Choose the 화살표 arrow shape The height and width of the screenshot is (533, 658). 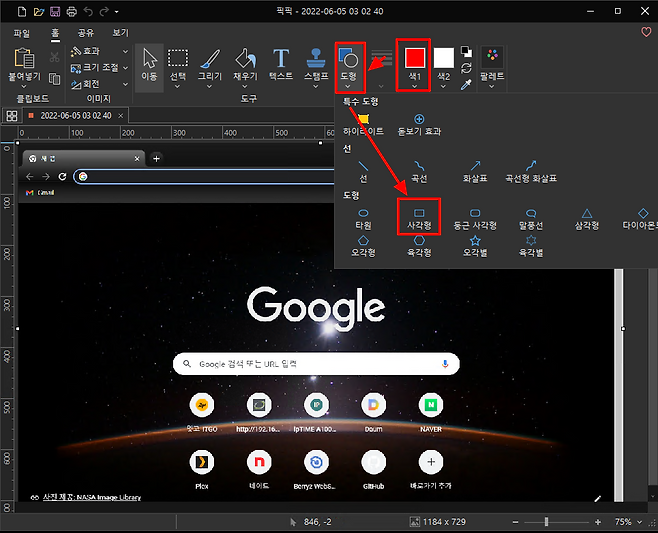pyautogui.click(x=475, y=172)
